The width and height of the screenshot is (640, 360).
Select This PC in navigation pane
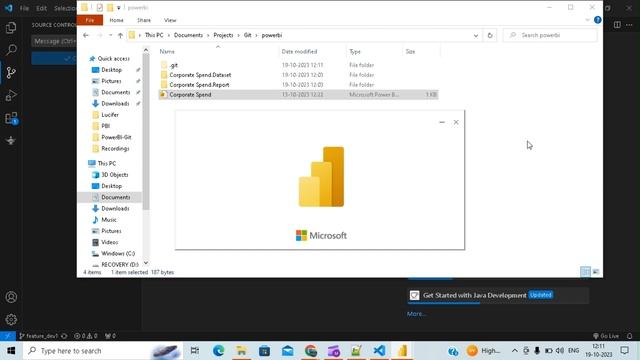click(x=107, y=163)
